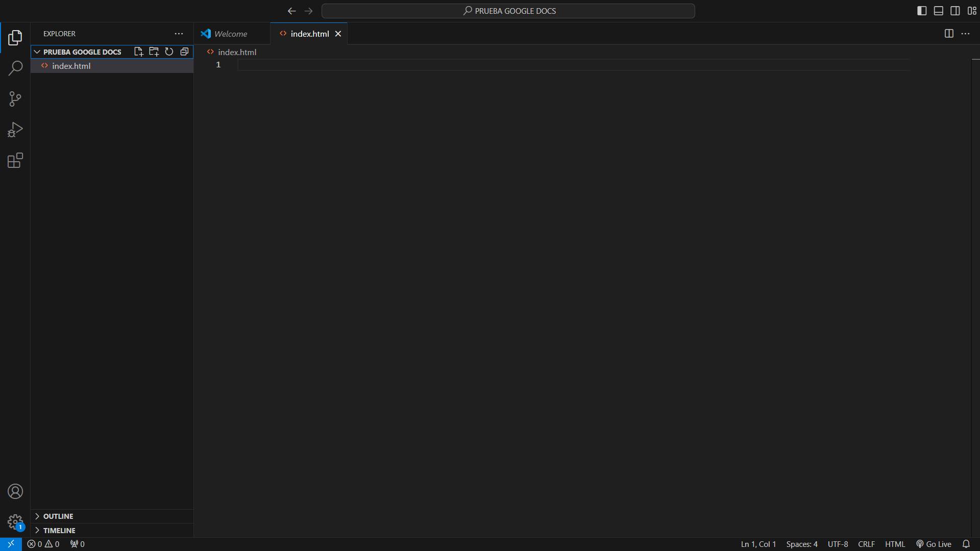This screenshot has width=980, height=551.
Task: Customize the editor layout
Action: coord(972,11)
